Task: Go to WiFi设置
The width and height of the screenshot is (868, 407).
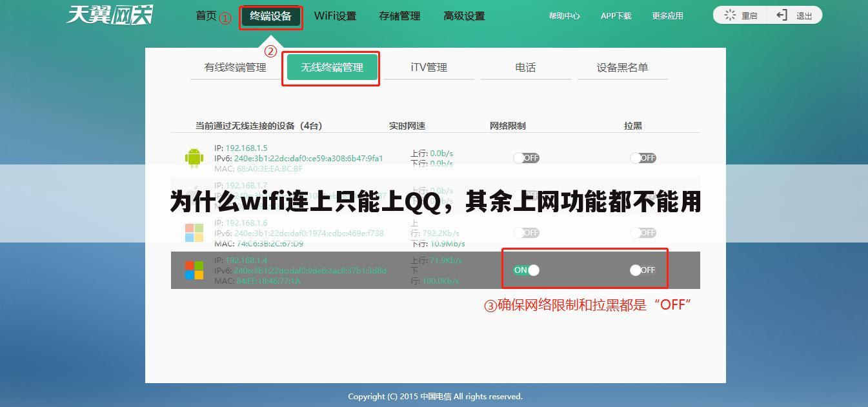Action: 335,15
